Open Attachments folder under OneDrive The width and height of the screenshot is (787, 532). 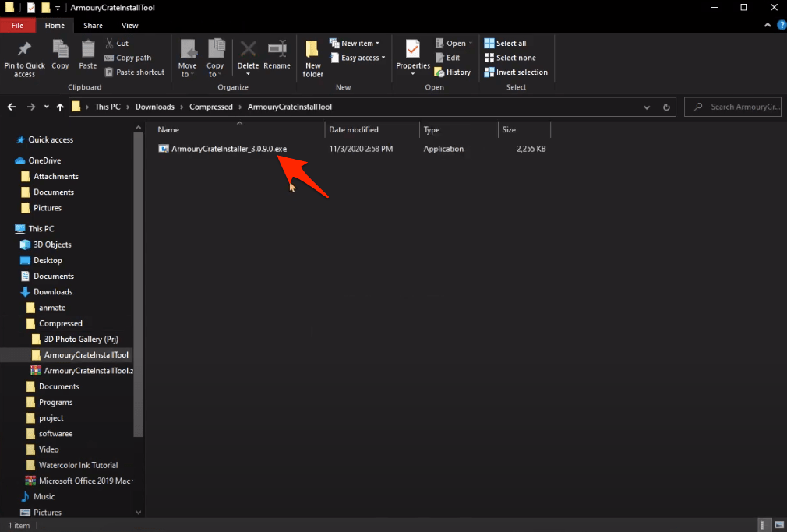tap(55, 177)
